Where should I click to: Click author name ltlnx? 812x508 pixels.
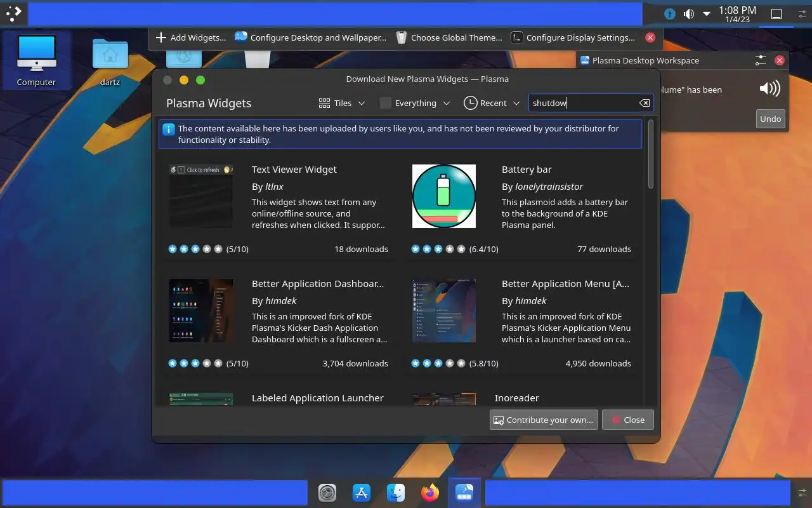[274, 187]
